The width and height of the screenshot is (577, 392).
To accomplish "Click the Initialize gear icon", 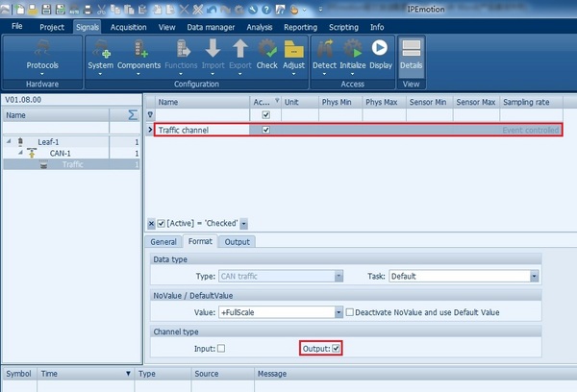I will tap(353, 57).
